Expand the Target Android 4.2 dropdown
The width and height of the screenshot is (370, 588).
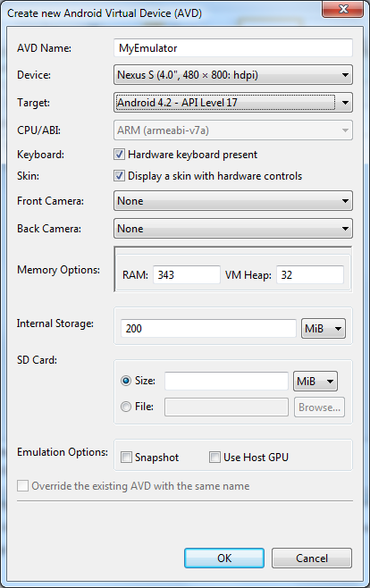(232, 103)
